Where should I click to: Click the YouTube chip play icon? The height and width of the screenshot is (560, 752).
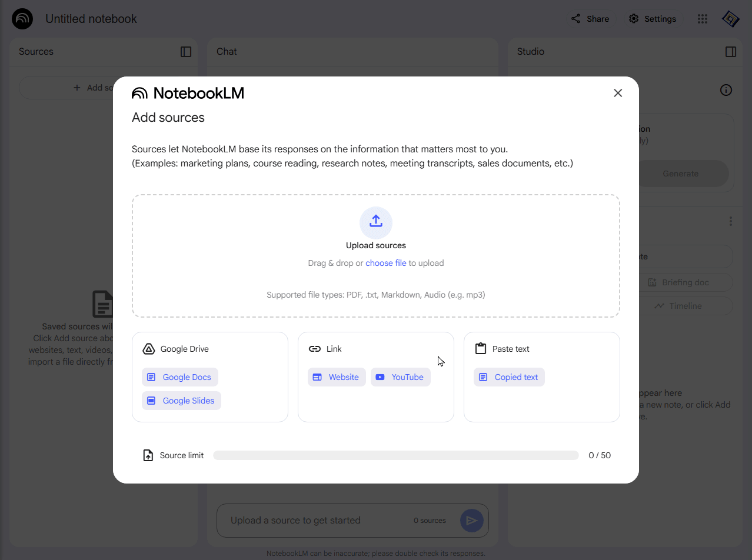click(x=380, y=377)
